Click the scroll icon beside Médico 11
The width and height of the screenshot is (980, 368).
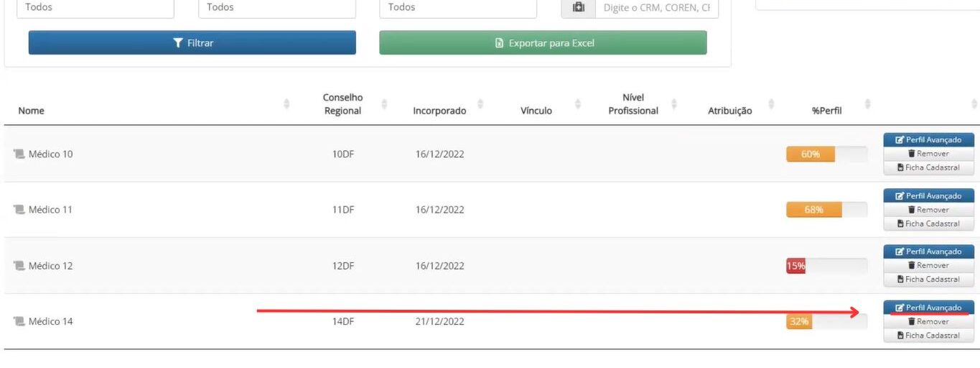(x=19, y=210)
